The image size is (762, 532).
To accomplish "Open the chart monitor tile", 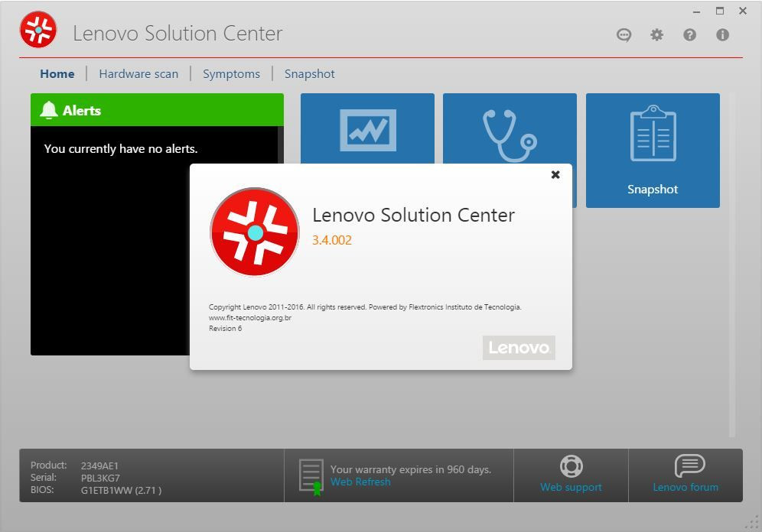I will coord(367,130).
